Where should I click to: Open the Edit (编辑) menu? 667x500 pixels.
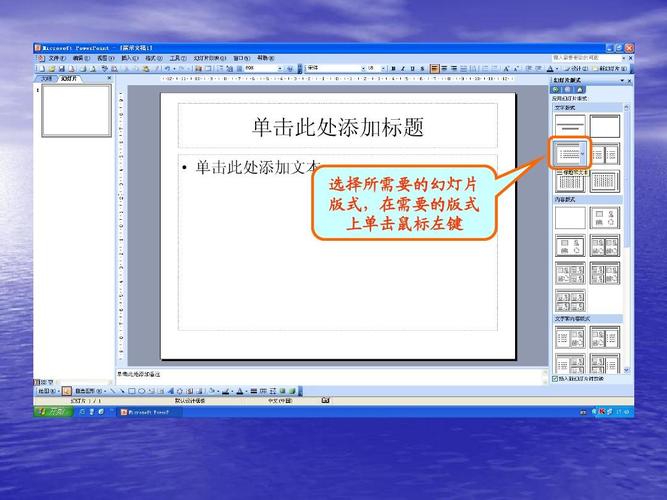coord(81,58)
